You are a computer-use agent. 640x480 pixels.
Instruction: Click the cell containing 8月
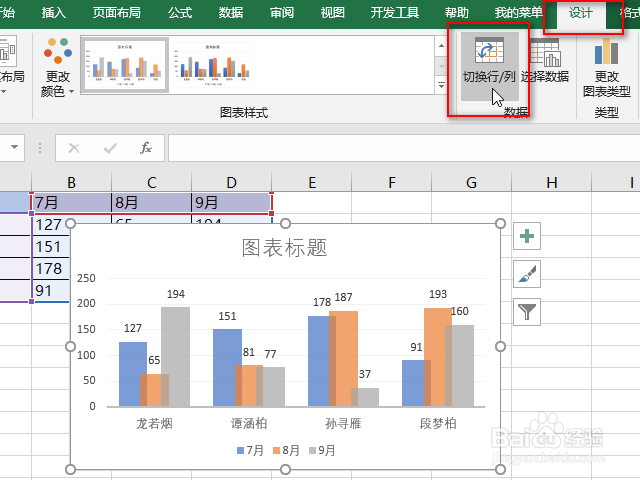coord(151,203)
